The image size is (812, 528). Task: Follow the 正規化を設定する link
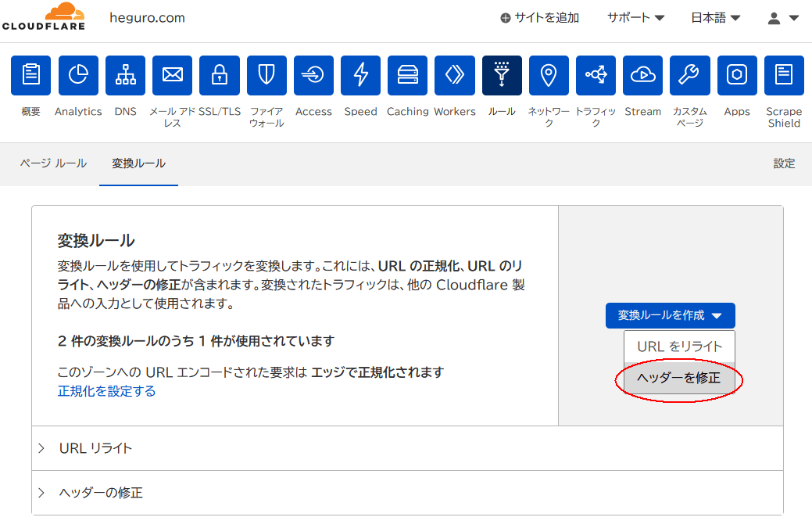point(107,391)
